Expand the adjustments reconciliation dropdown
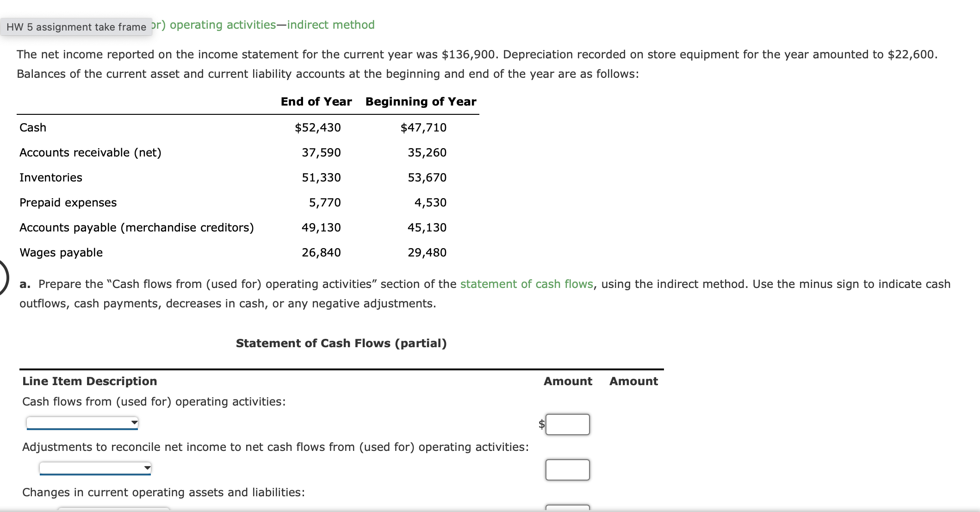 95,468
